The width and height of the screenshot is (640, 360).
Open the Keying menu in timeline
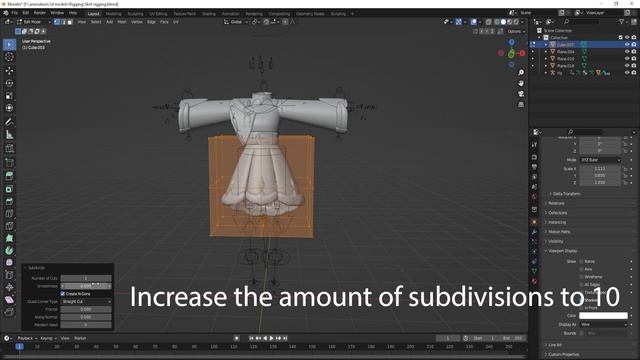pyautogui.click(x=48, y=338)
